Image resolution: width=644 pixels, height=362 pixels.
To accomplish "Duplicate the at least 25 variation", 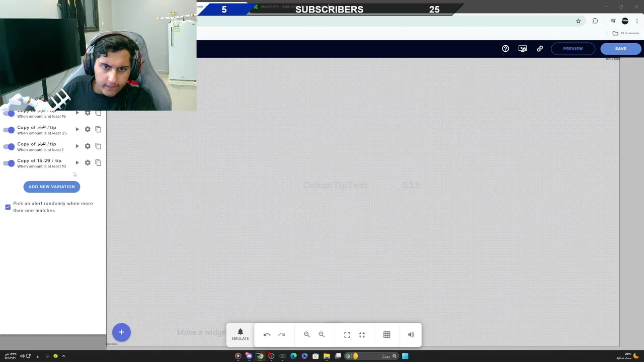I will coord(98,129).
